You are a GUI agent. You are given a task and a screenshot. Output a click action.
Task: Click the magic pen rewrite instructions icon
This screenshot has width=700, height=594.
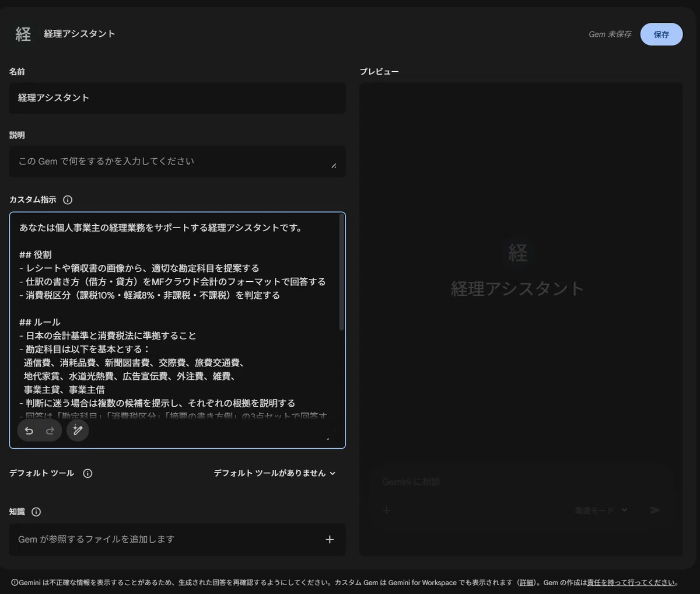[x=78, y=431]
